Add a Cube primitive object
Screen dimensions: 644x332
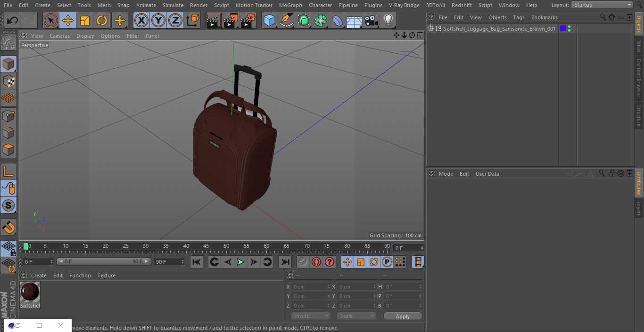click(269, 21)
